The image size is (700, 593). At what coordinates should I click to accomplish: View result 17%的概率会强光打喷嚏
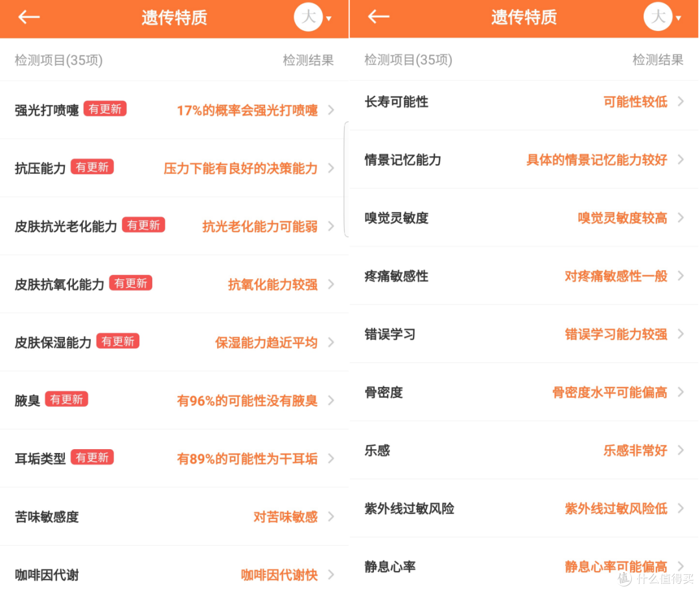[x=248, y=110]
